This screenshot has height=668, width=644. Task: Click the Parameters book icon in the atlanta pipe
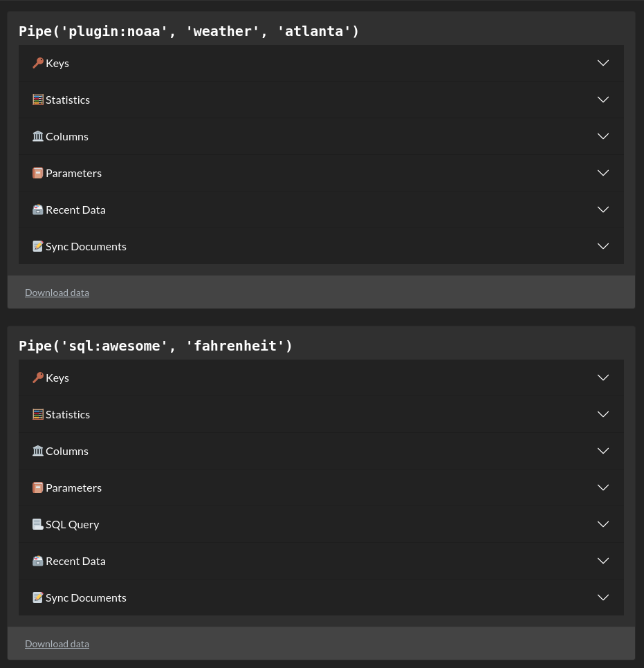click(38, 173)
